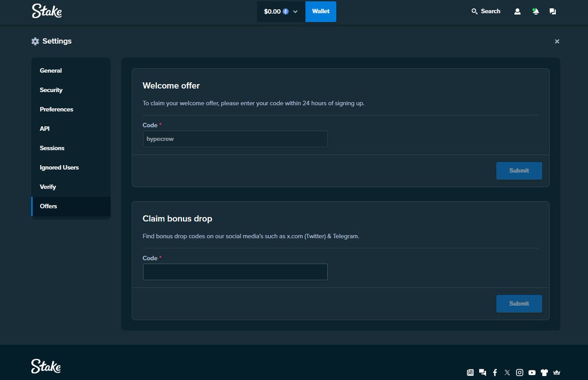Viewport: 588px width, 380px height.
Task: Expand the $0.00 balance dropdown
Action: point(281,11)
